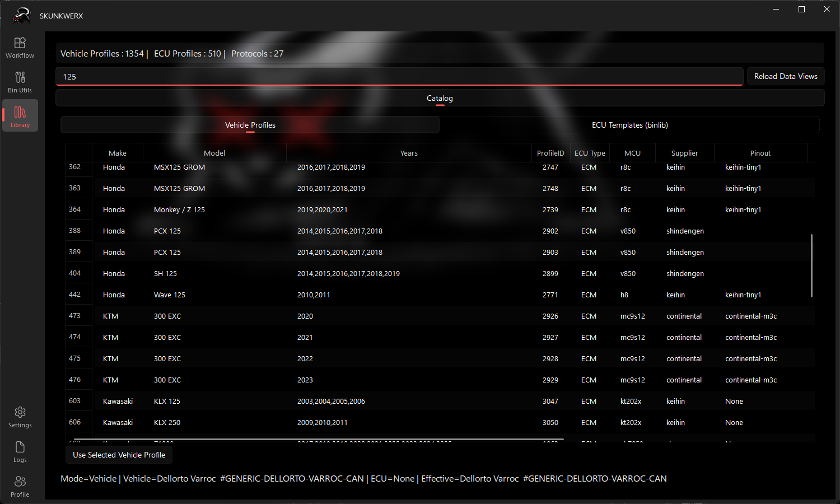Screen dimensions: 840x504
Task: Select KTM 300 EXC 2021 row
Action: [440, 338]
